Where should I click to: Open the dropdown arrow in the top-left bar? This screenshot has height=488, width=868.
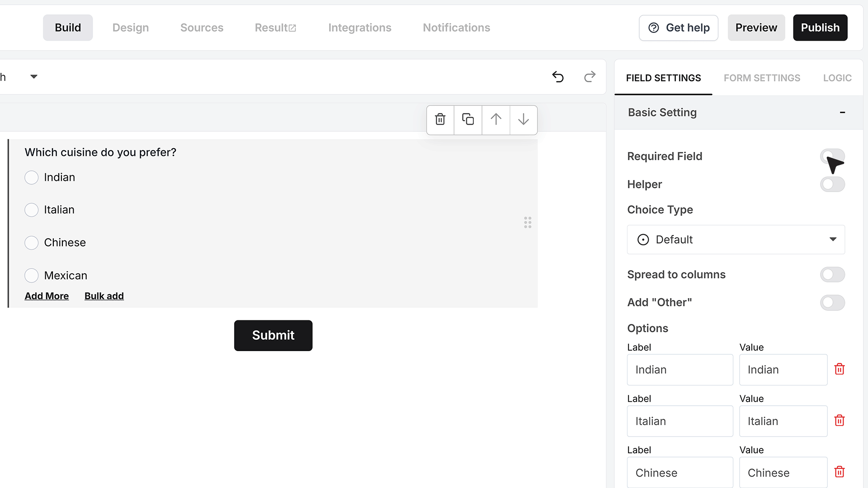pos(34,77)
